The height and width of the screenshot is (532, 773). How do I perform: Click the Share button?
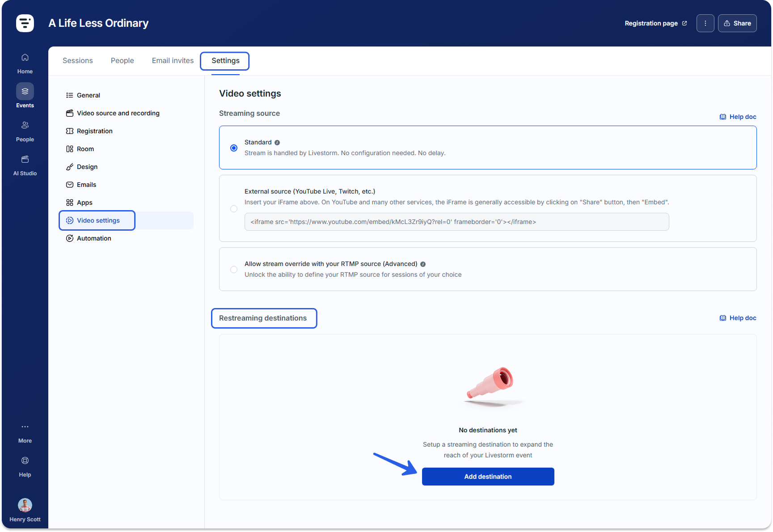pyautogui.click(x=737, y=23)
